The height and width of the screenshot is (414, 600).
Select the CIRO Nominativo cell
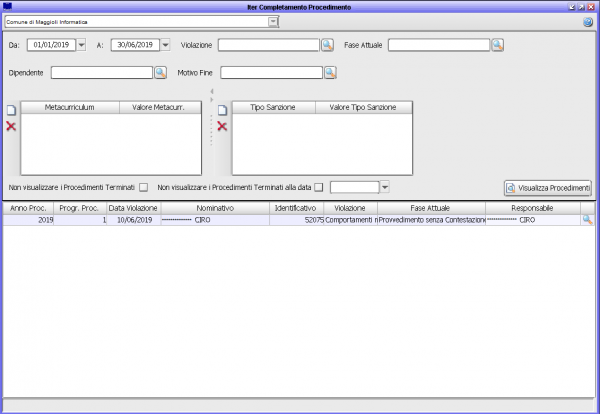pos(215,220)
